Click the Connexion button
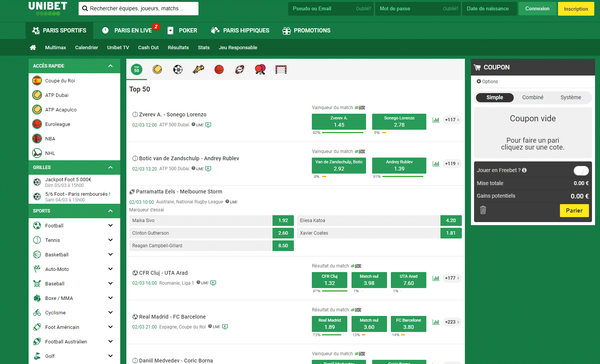The width and height of the screenshot is (600, 364). (x=537, y=8)
